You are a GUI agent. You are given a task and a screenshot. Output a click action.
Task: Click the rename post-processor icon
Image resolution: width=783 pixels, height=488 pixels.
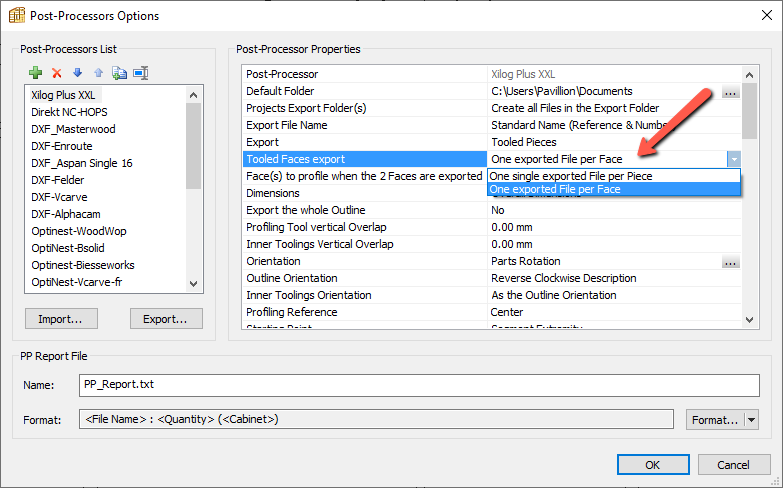tap(141, 73)
